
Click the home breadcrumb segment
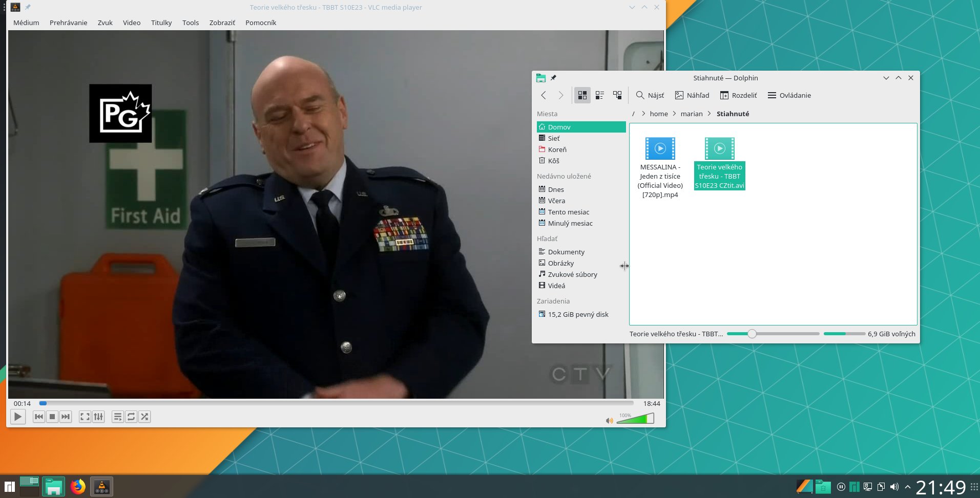click(659, 114)
